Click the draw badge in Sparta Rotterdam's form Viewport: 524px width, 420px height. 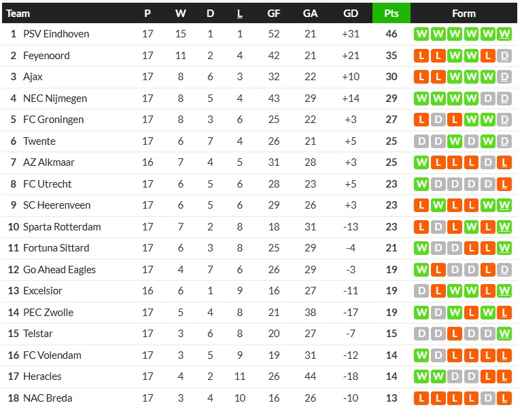coord(438,227)
